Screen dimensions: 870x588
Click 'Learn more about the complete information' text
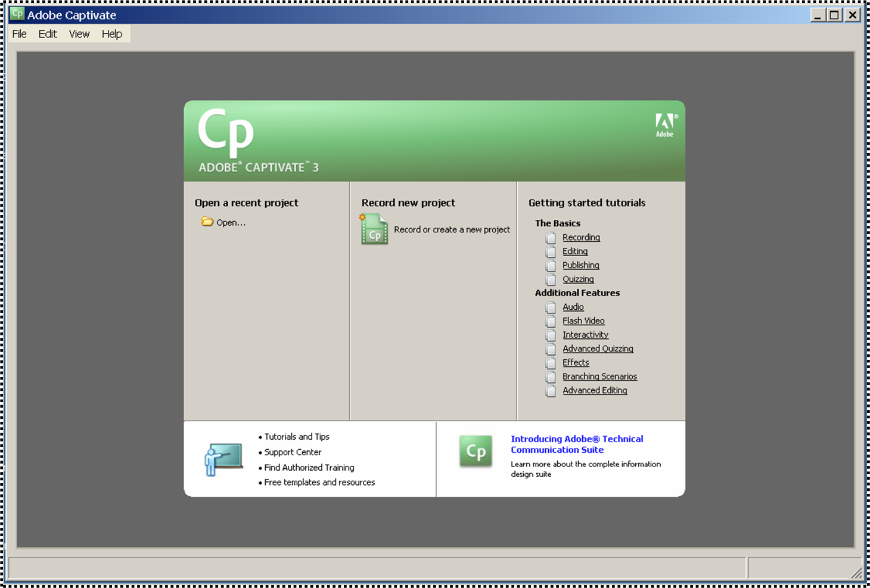(x=586, y=464)
